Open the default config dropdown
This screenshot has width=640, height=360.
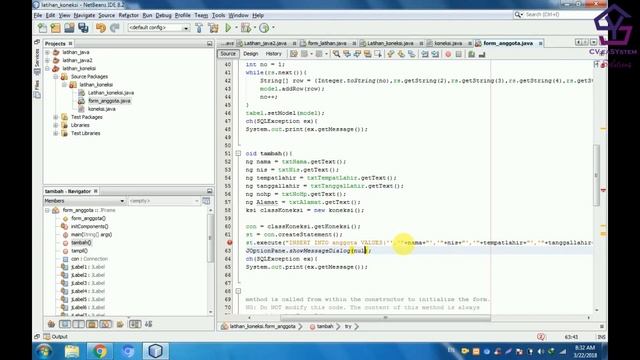(x=159, y=28)
